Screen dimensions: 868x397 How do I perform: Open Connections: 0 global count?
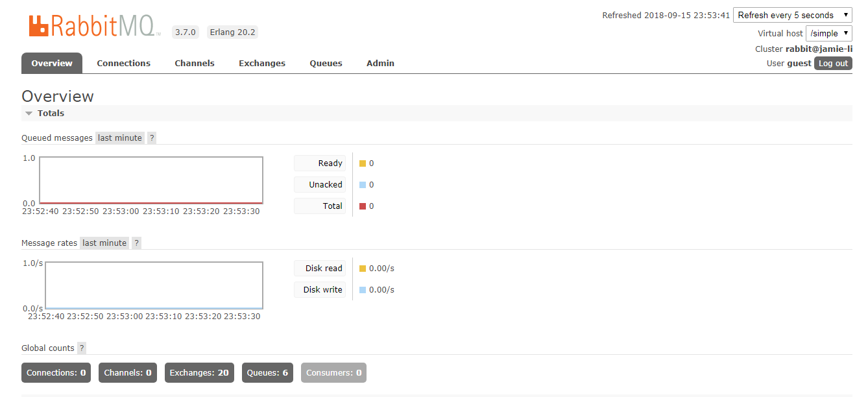56,372
